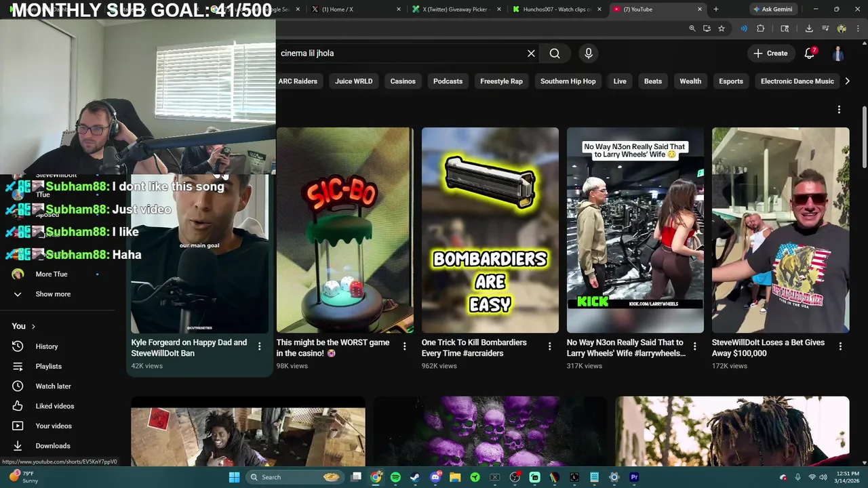Open the Shorts shelf three-dot options menu
The image size is (868, 488).
[x=839, y=109]
